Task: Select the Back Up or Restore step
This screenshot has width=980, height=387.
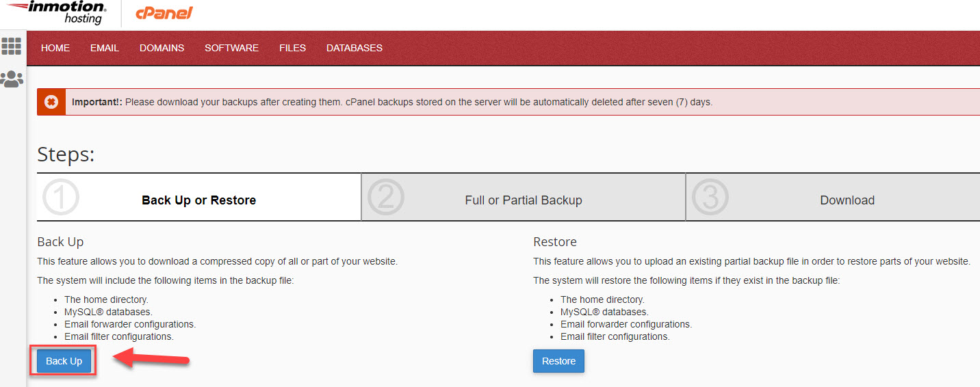Action: (198, 200)
